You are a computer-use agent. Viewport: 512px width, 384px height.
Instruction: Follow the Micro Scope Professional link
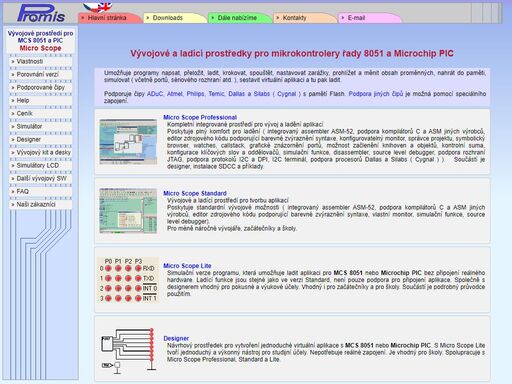[x=200, y=117]
